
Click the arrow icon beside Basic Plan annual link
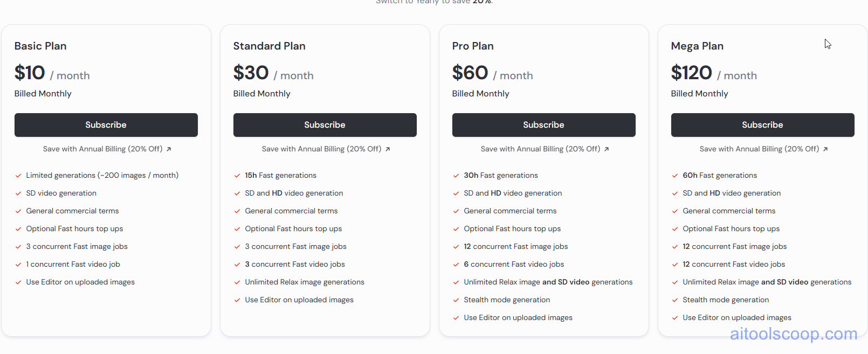169,149
